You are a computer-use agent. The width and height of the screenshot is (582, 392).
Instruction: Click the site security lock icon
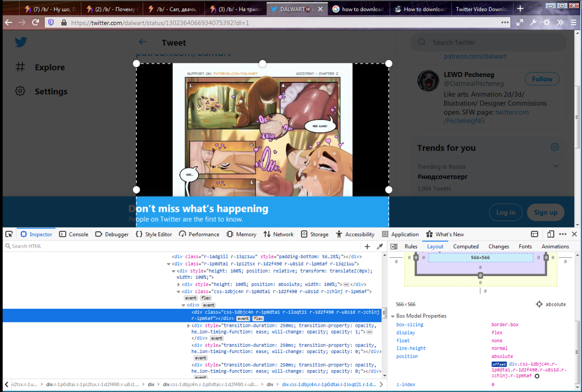[x=63, y=23]
